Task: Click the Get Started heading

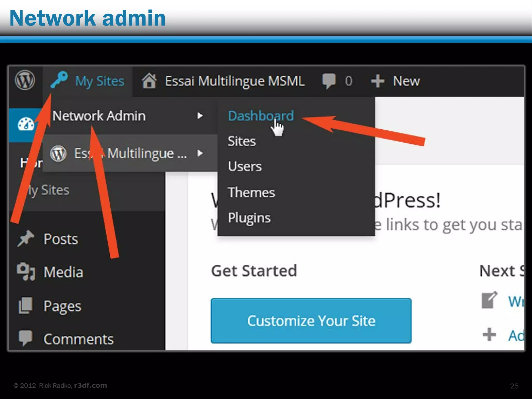Action: point(254,271)
